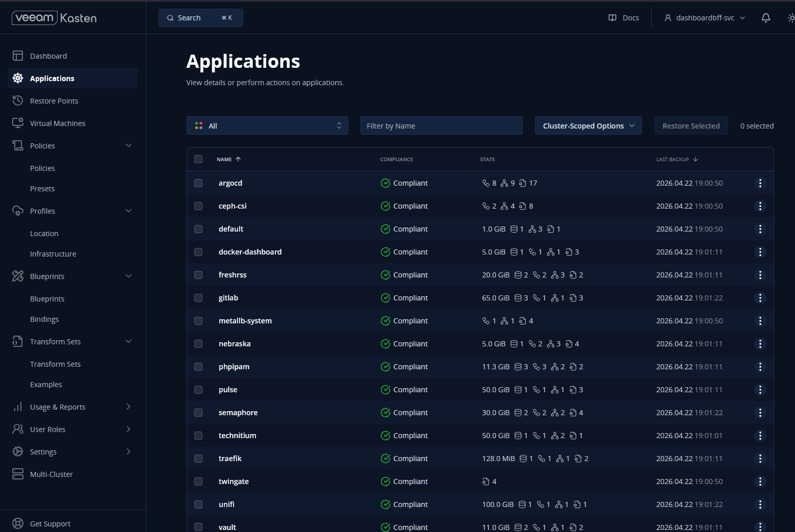The width and height of the screenshot is (795, 532).
Task: Open the actions menu for gitlab row
Action: click(760, 298)
